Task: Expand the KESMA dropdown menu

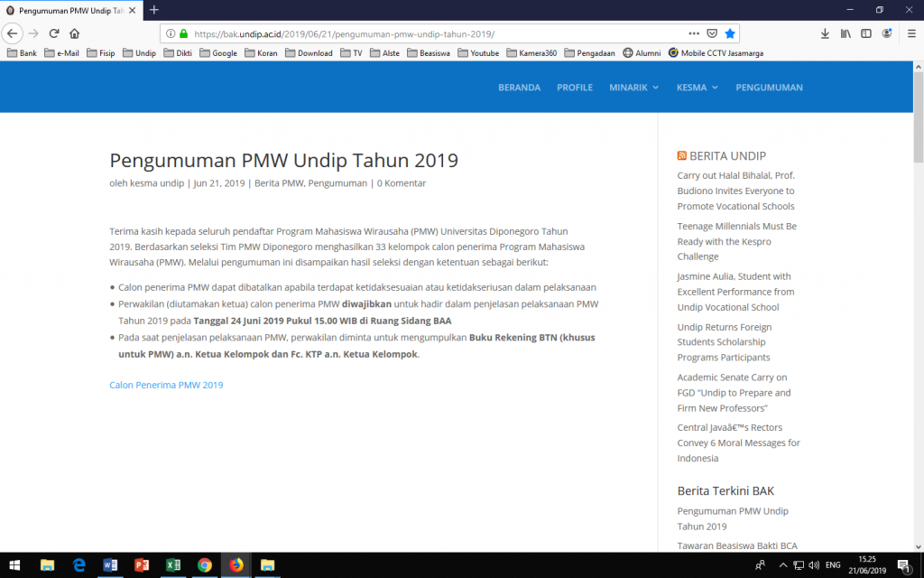Action: tap(697, 88)
